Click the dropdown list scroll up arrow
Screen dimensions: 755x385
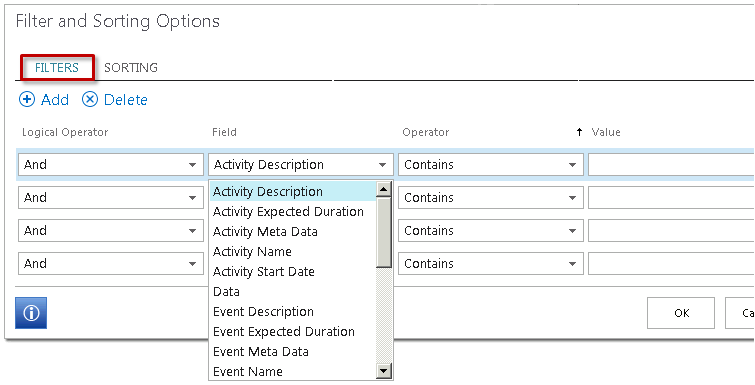point(384,189)
